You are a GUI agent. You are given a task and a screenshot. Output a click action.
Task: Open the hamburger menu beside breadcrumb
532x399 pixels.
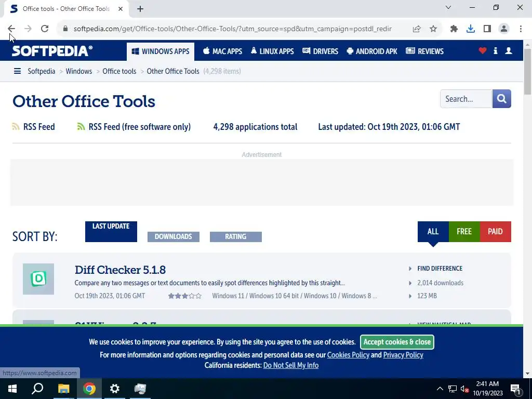(x=17, y=71)
